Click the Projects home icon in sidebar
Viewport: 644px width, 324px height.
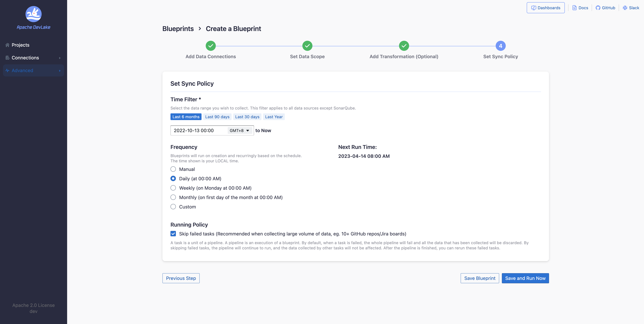click(7, 45)
